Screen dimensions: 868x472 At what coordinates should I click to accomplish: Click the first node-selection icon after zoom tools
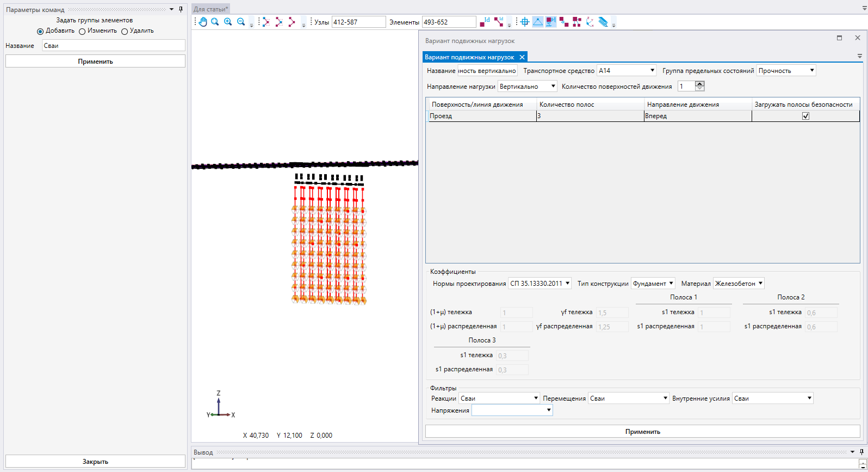(266, 22)
